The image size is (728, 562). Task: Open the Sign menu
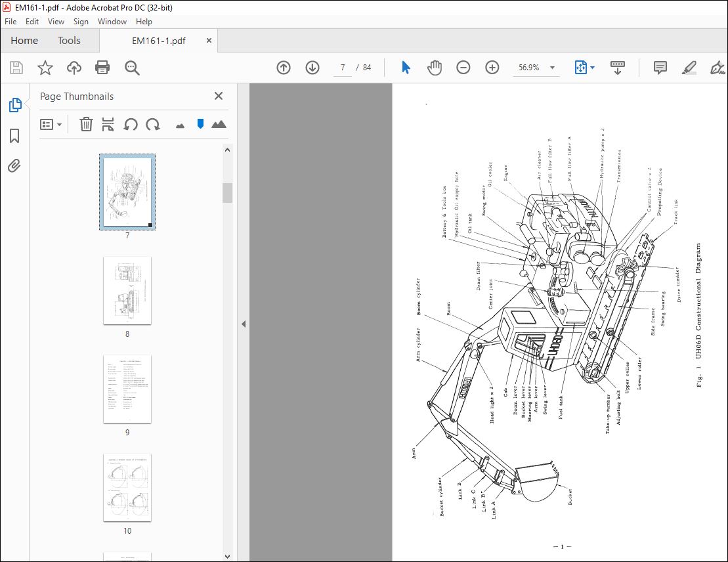(81, 22)
